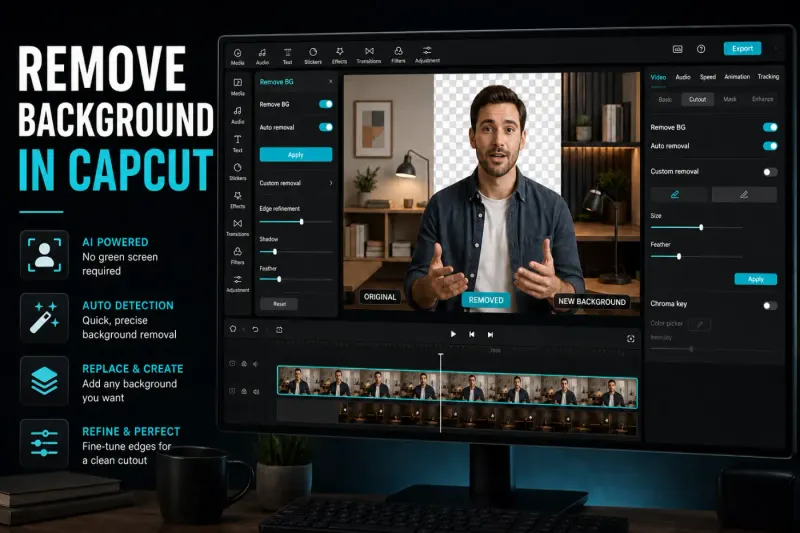This screenshot has width=800, height=533.
Task: Mute the top video track speaker
Action: (256, 364)
